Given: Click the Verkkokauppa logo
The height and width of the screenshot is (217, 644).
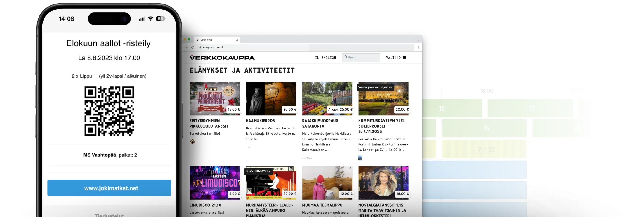Looking at the screenshot, I should [x=222, y=58].
